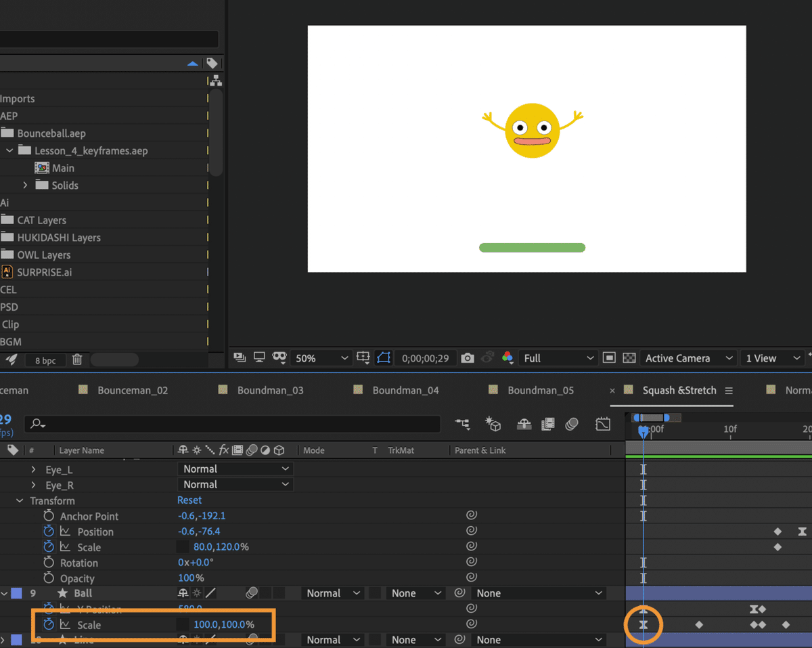Screen dimensions: 812x648
Task: Click Reset for the Transform group
Action: click(189, 500)
